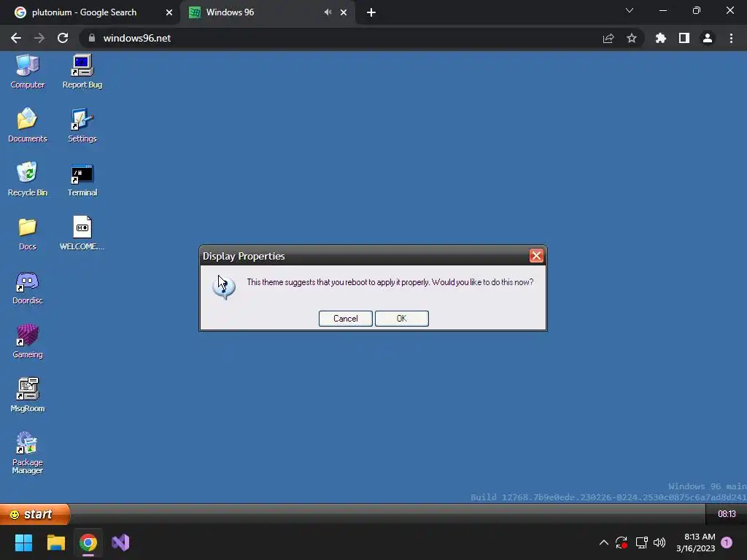Screen dimensions: 747x560
Task: Launch the MsgRoom shortcut
Action: (x=27, y=395)
